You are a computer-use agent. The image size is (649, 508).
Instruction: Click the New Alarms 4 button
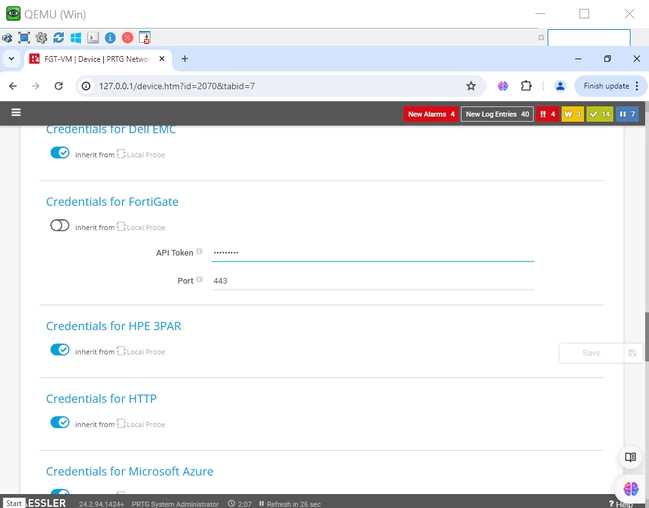431,114
